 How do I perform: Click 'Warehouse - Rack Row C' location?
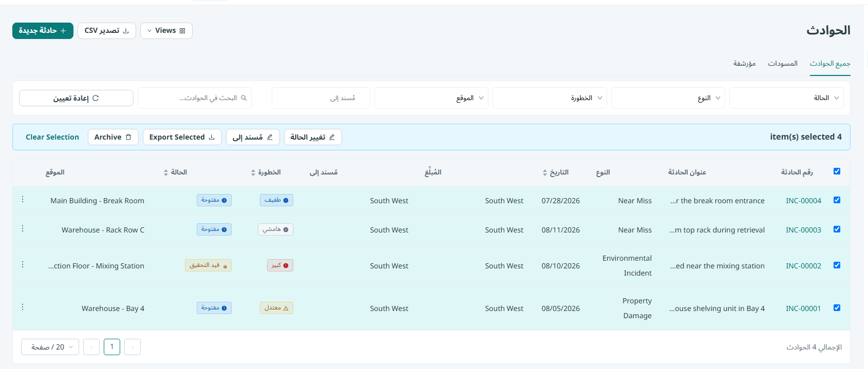[x=103, y=230]
